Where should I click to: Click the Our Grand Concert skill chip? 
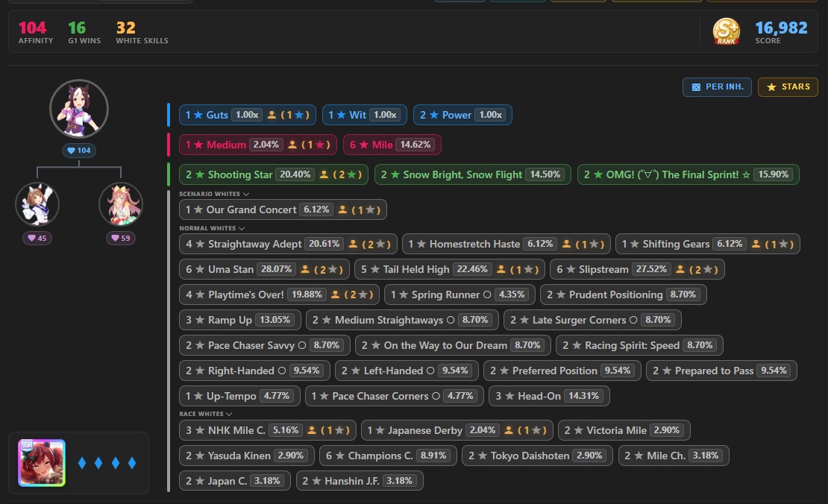pos(283,210)
